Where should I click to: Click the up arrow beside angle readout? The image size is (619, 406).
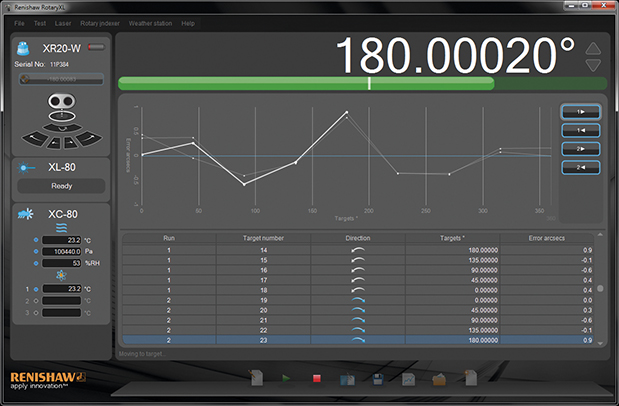(593, 48)
